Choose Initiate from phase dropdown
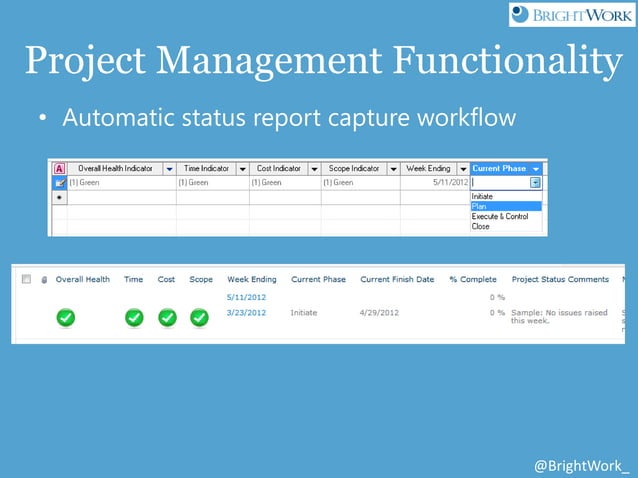 tap(506, 196)
